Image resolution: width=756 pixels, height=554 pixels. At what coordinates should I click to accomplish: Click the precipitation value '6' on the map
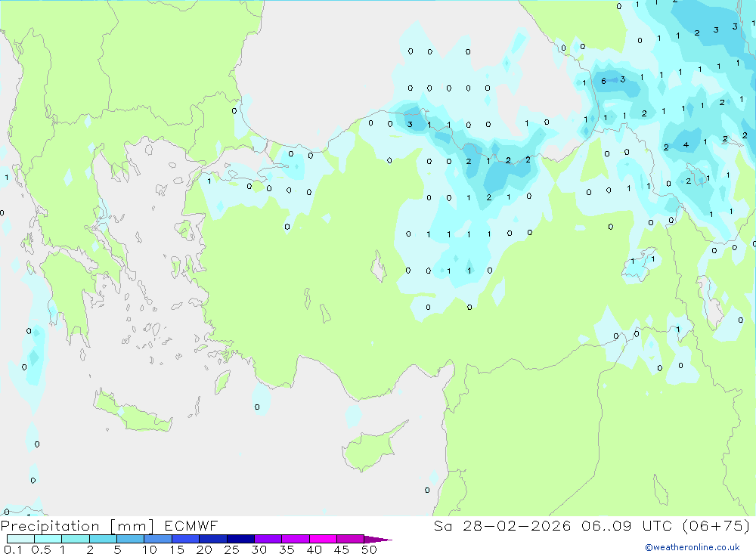pos(603,81)
